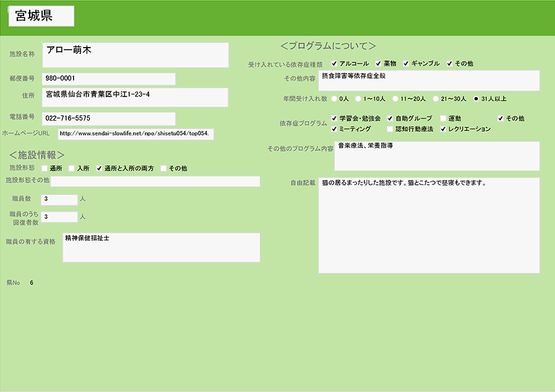Toggle the レクリエーション checkbox
The image size is (555, 392).
(x=443, y=129)
